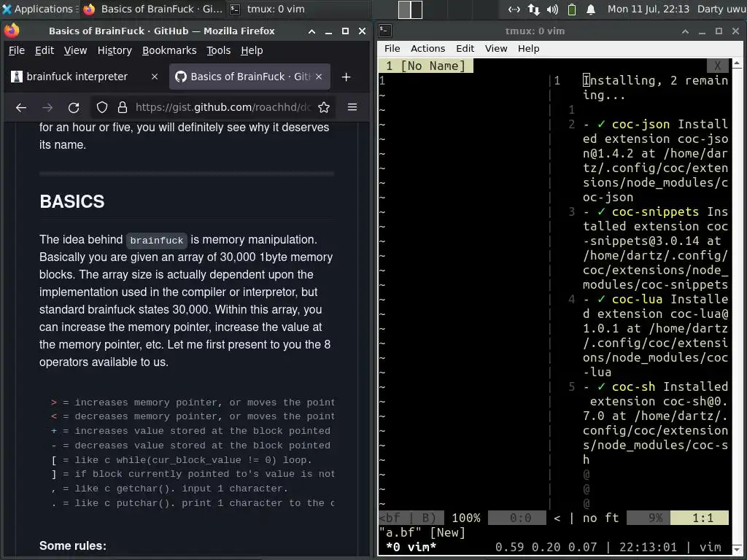This screenshot has height=560, width=747.
Task: Roll up the Firefox window via titlebar arrow
Action: point(311,31)
